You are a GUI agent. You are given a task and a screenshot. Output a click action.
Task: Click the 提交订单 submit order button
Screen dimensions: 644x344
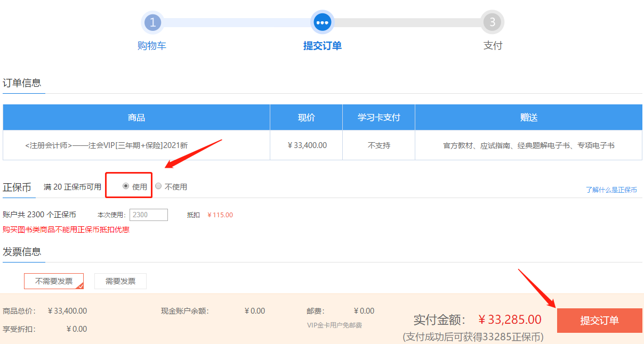click(599, 320)
